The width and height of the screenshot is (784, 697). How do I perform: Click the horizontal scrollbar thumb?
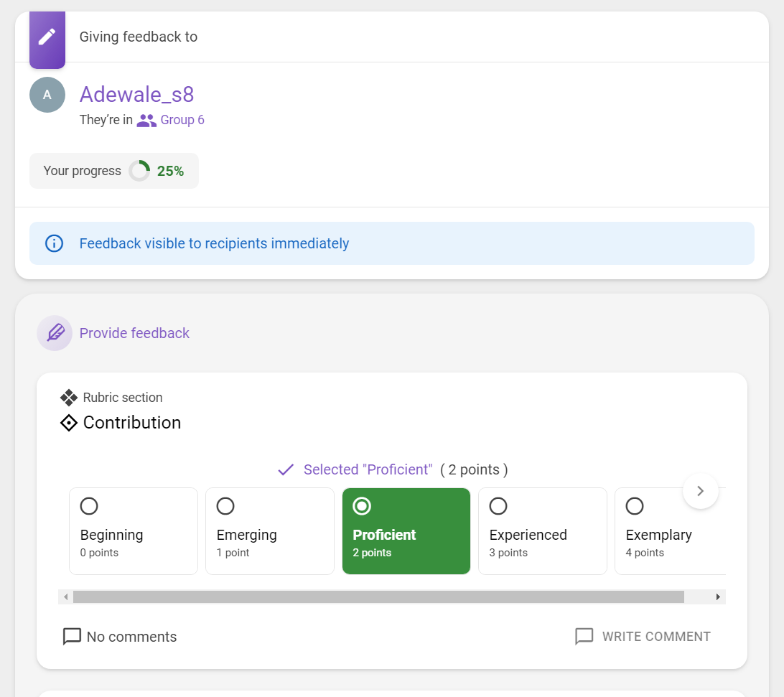pos(378,597)
